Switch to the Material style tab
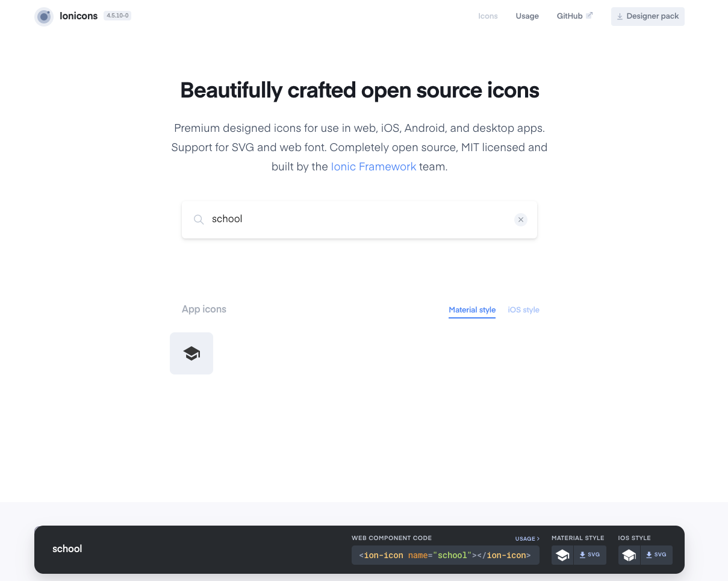This screenshot has width=728, height=581. point(471,309)
